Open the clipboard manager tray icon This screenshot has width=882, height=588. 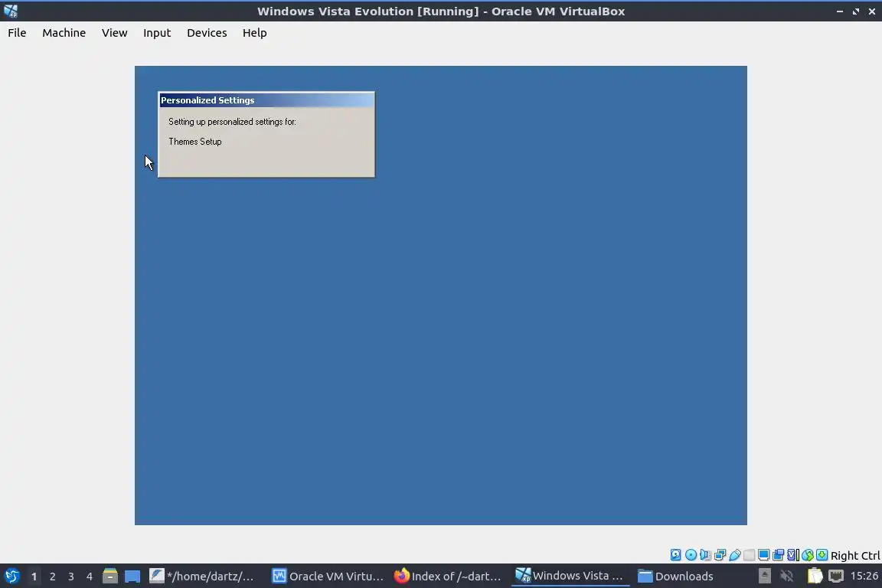[x=815, y=577]
